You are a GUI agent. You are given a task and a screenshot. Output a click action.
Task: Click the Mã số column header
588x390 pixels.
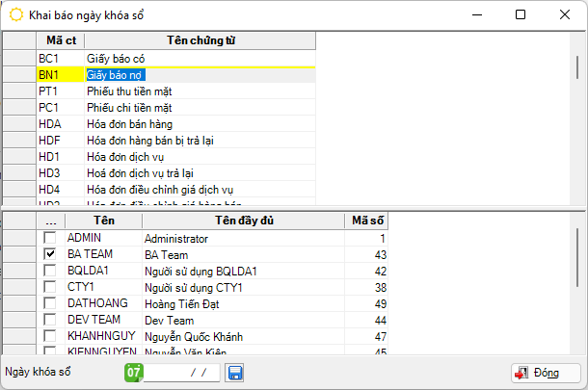tap(367, 221)
